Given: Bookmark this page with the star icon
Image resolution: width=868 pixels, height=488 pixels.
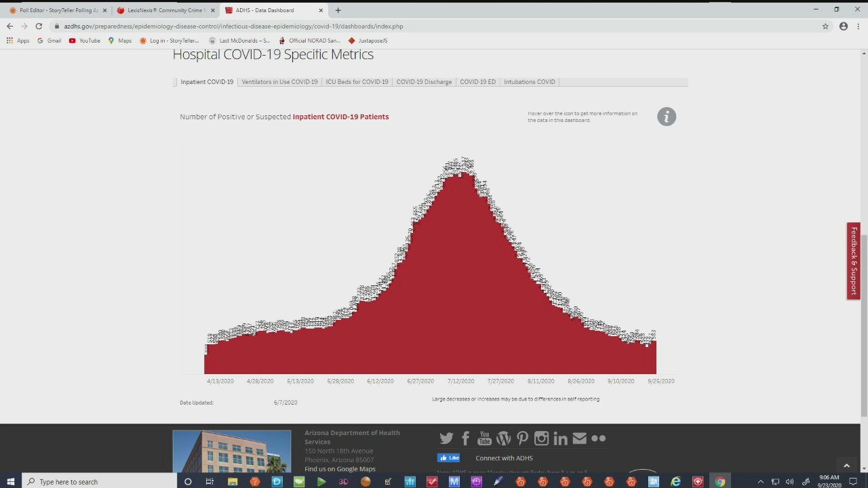Looking at the screenshot, I should tap(825, 26).
